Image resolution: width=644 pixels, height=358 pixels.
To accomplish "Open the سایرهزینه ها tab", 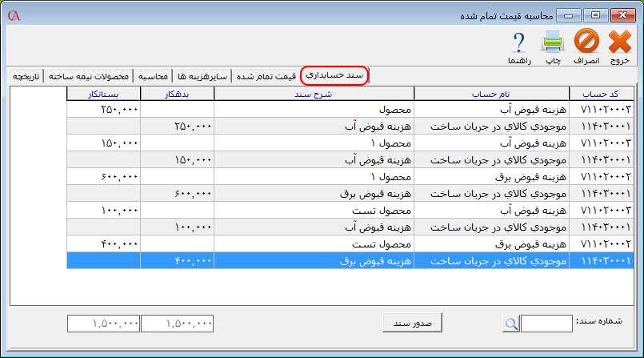I will (x=202, y=76).
